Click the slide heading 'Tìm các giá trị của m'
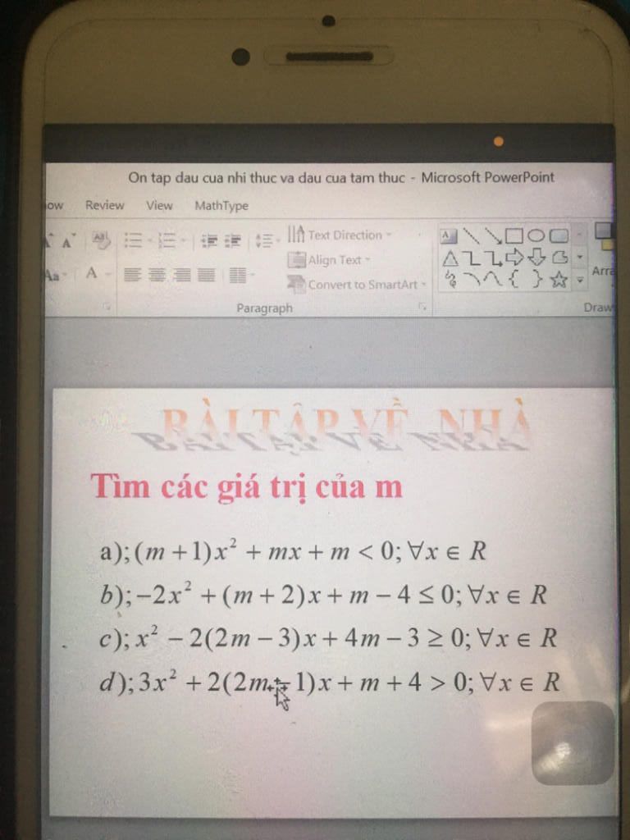Image resolution: width=630 pixels, height=840 pixels. pyautogui.click(x=246, y=486)
